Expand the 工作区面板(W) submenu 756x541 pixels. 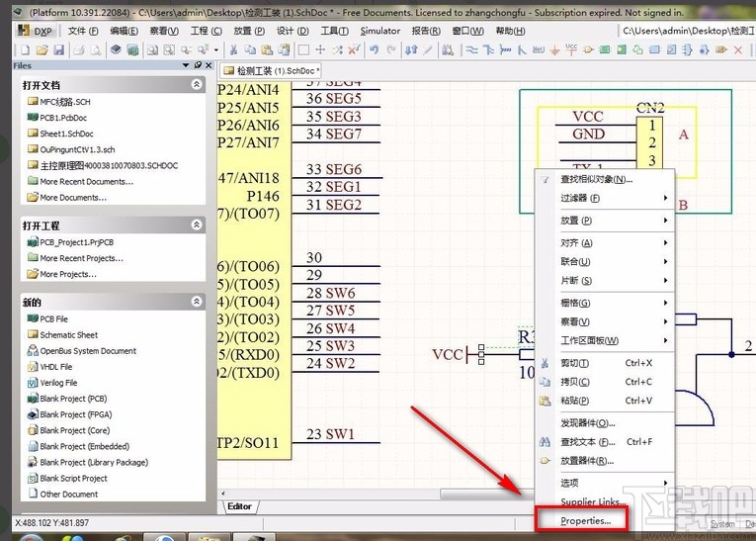(x=607, y=340)
